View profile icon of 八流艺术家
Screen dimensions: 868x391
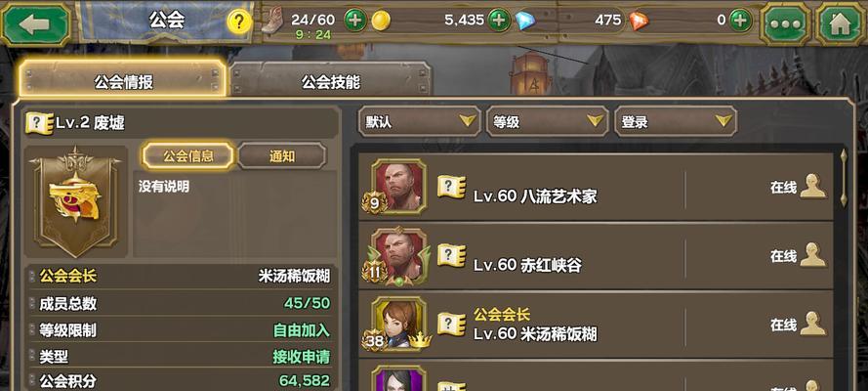[813, 186]
